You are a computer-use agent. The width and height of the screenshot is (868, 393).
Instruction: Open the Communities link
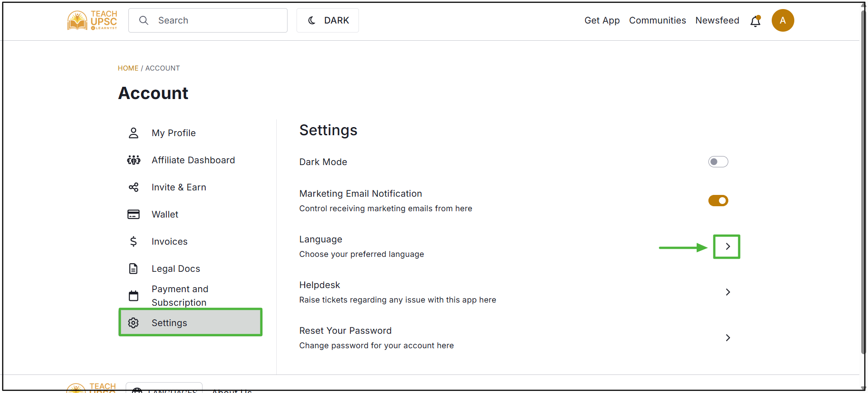[x=657, y=20]
